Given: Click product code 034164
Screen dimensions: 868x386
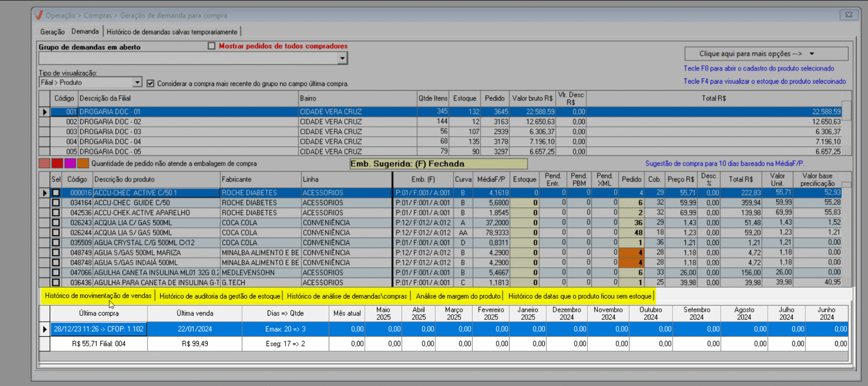Looking at the screenshot, I should (81, 203).
